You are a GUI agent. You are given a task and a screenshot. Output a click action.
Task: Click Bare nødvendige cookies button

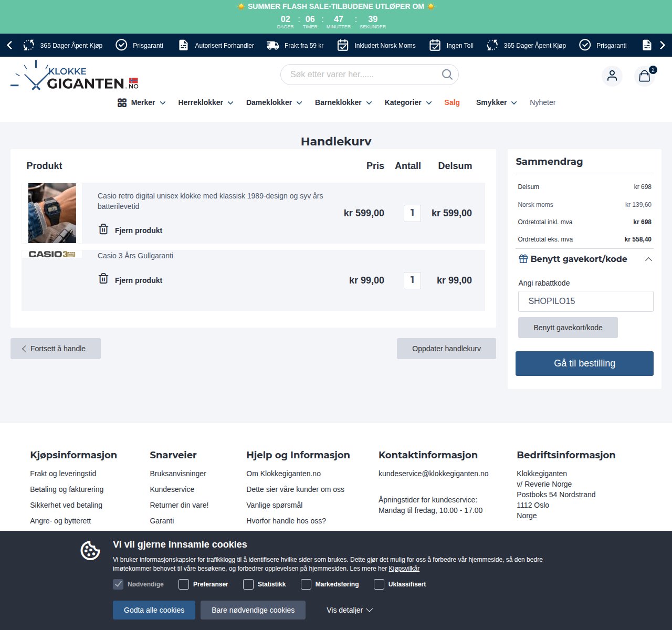tap(253, 610)
